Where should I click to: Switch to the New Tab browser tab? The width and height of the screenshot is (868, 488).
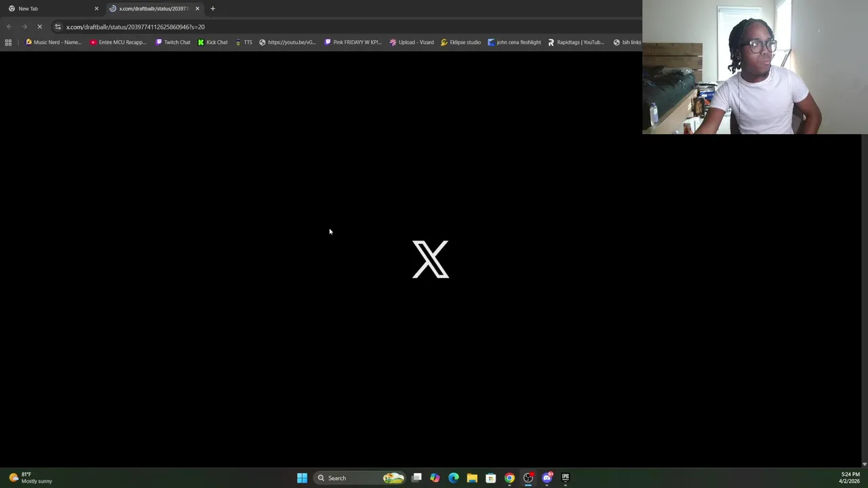tap(51, 8)
